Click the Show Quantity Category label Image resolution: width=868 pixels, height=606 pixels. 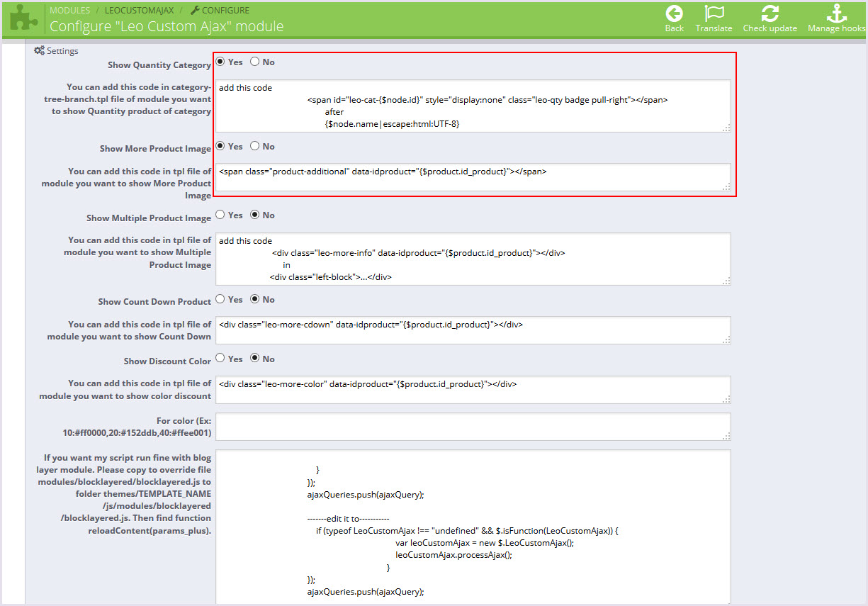159,64
